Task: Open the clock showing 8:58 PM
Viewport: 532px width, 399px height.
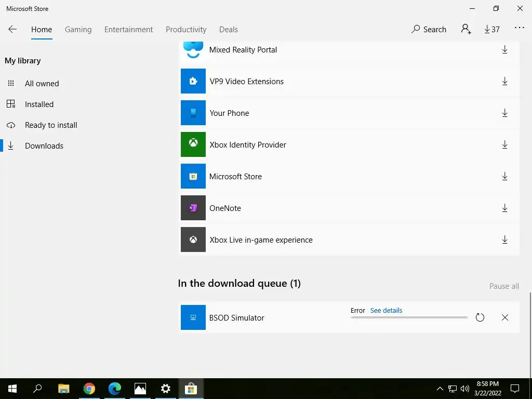Action: pos(487,389)
